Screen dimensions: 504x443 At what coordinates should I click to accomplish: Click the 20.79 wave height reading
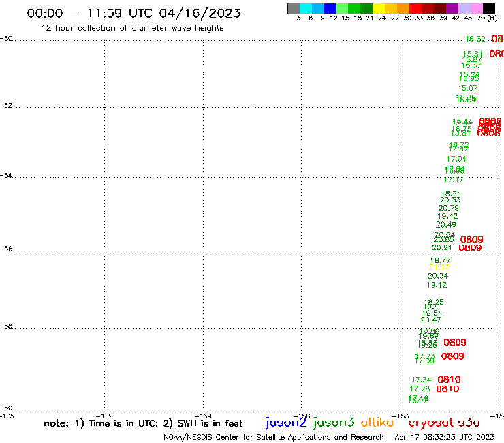[449, 208]
